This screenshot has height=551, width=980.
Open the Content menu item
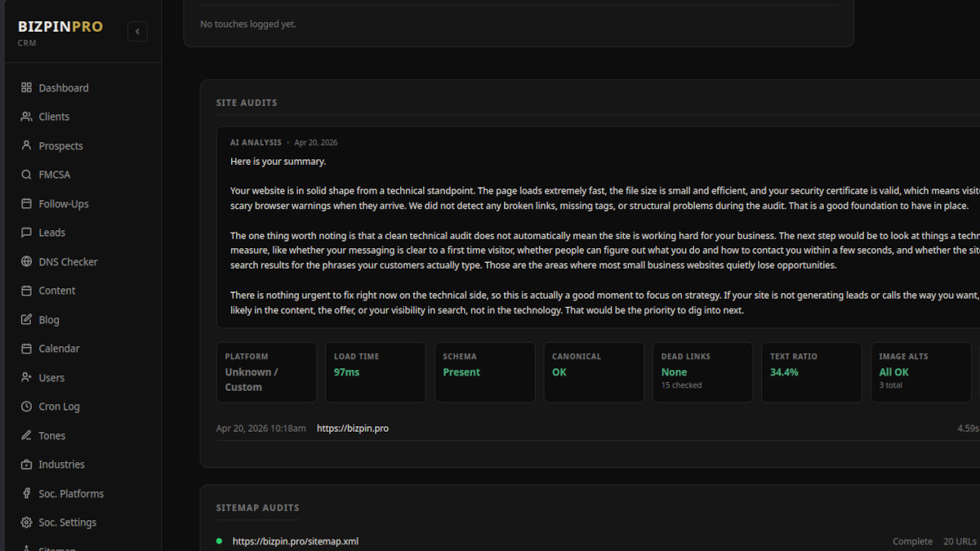[x=56, y=291]
